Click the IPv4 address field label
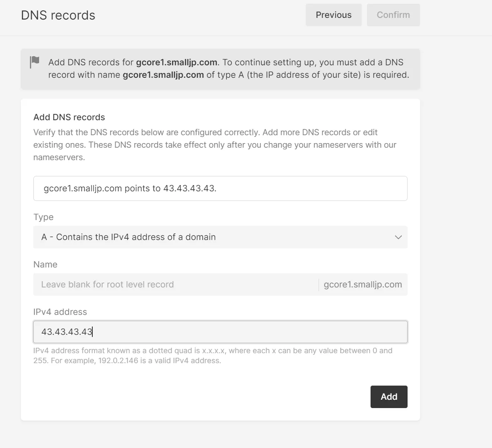 point(60,312)
